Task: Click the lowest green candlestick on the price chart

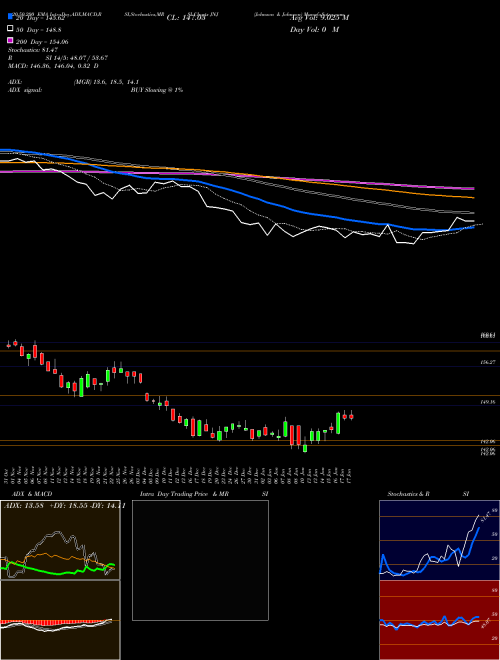Action: coord(305,448)
